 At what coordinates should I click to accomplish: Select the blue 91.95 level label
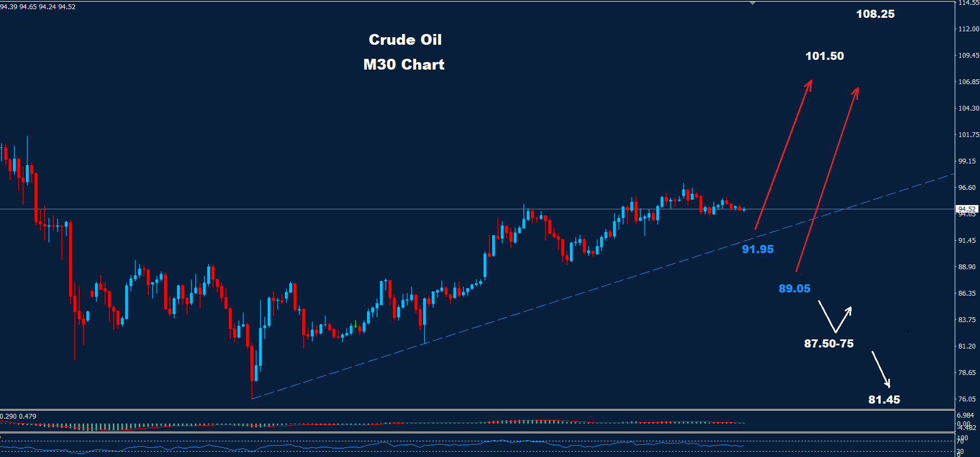coord(758,249)
